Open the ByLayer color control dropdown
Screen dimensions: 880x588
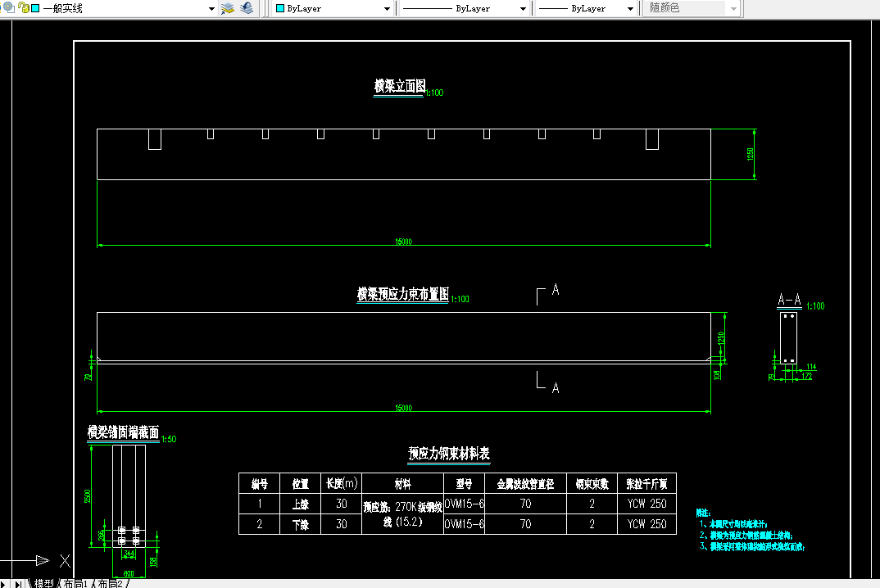(387, 9)
